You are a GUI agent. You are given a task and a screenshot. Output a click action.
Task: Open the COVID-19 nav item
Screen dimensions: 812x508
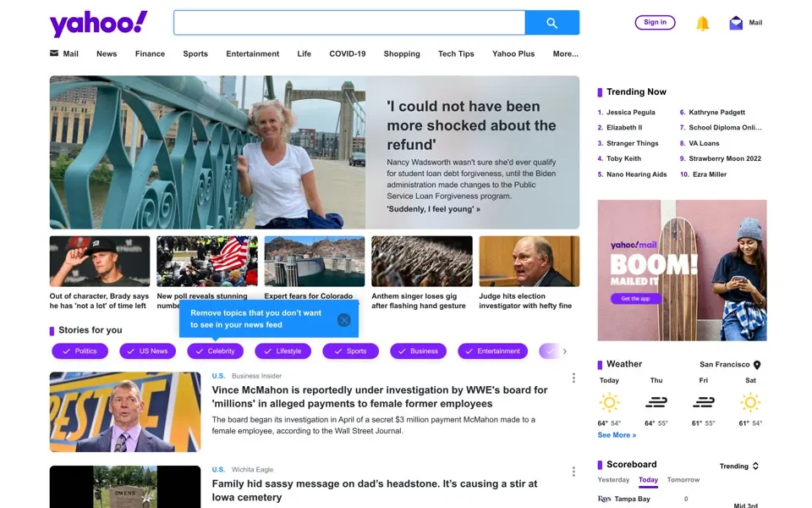tap(348, 53)
